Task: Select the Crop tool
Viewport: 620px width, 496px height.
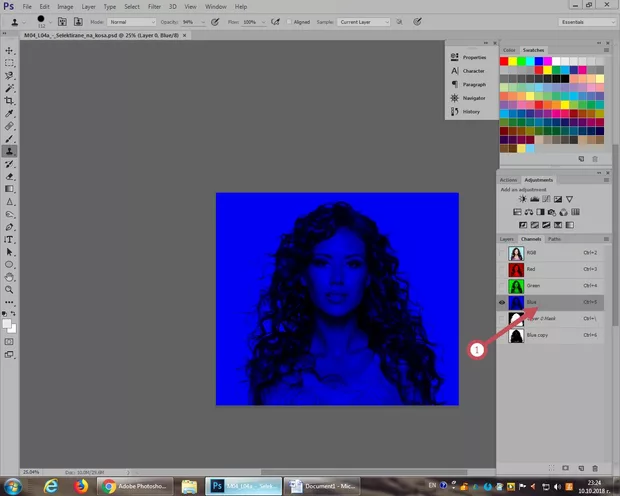Action: [x=10, y=100]
